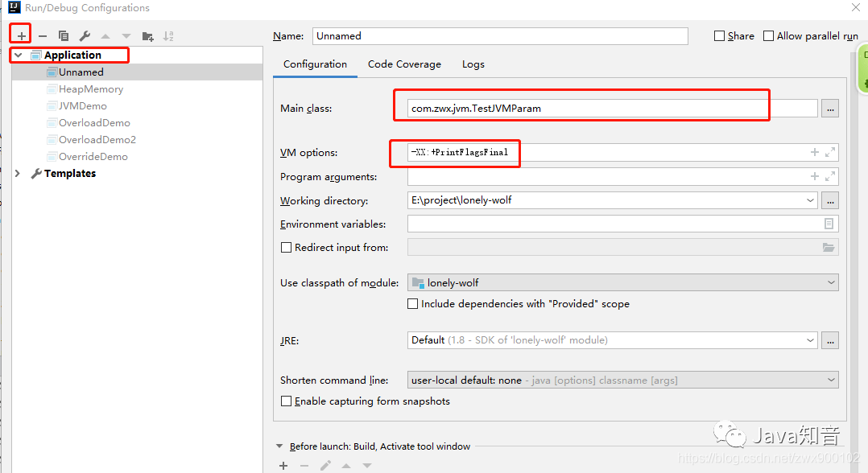Click Create New Folder toolbar icon
Viewport: 868px width, 473px height.
click(x=147, y=36)
